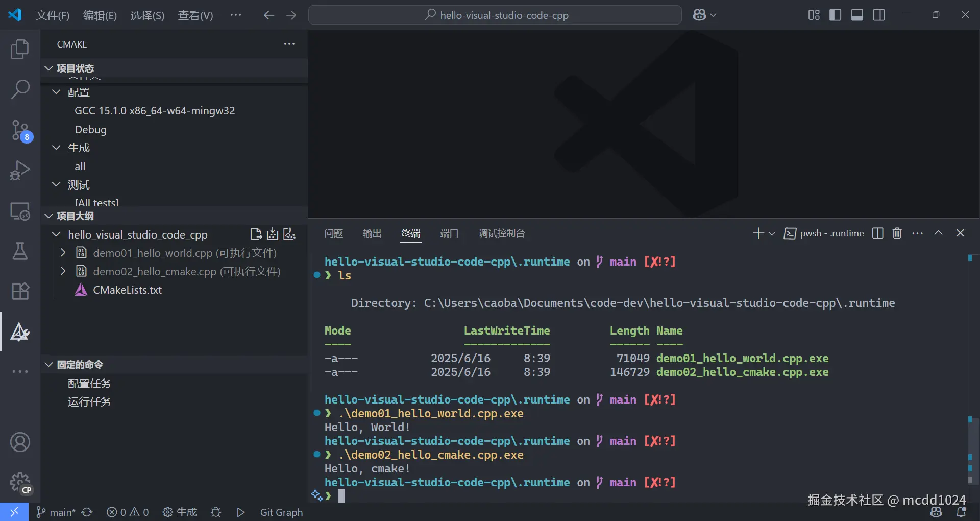Screen dimensions: 980x521
Task: Kill the terminal with trash icon
Action: 897,233
